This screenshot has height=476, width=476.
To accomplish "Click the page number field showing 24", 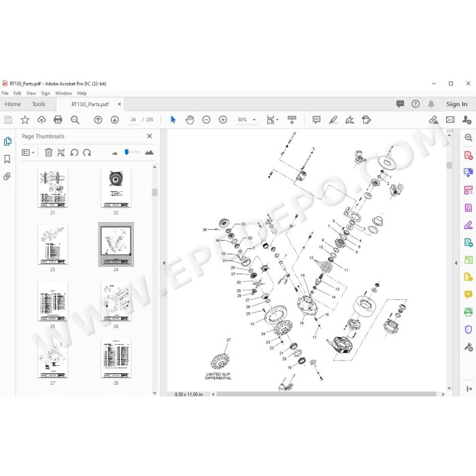I will 133,120.
